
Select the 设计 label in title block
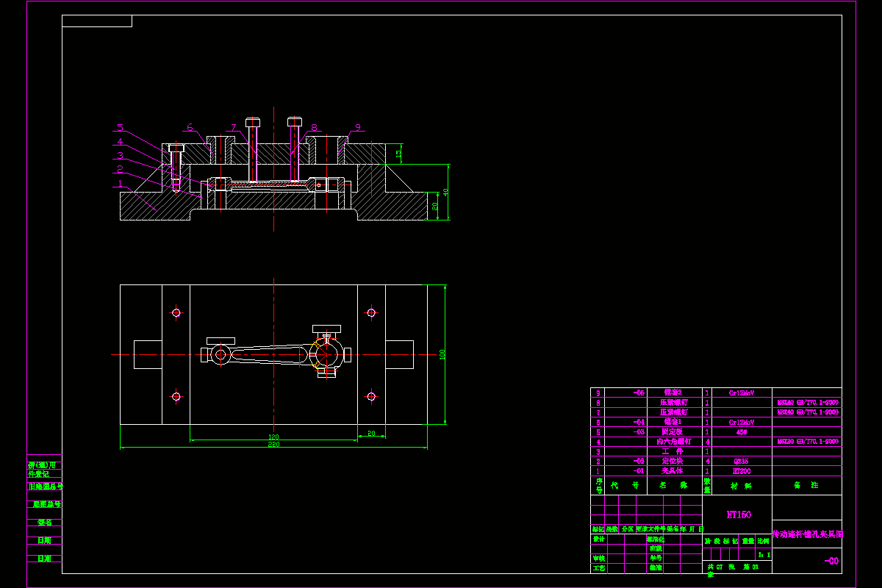(x=598, y=539)
